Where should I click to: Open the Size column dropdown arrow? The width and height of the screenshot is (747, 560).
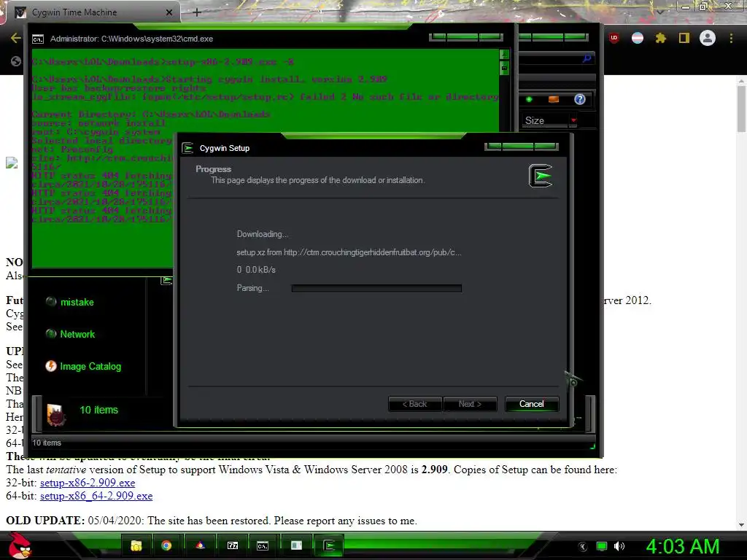click(573, 120)
